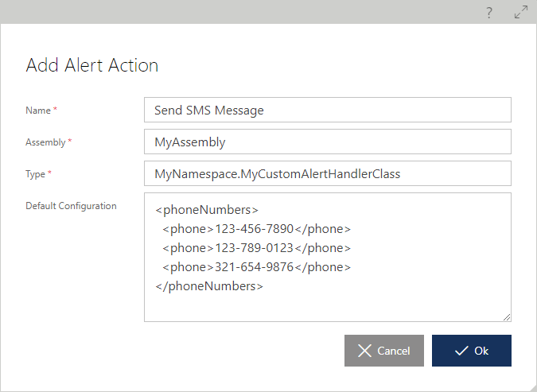Place cursor on phone line 321-654-9876
The image size is (537, 392).
click(x=256, y=267)
